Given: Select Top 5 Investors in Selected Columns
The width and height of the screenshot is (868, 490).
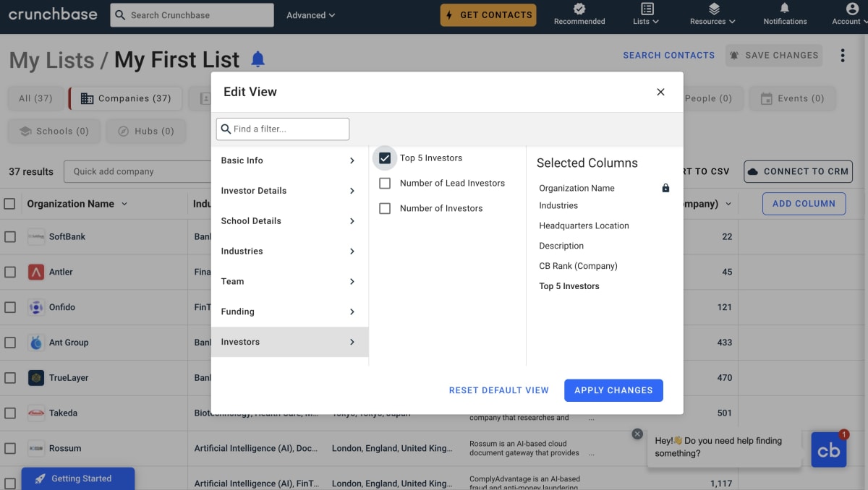Looking at the screenshot, I should coord(569,286).
